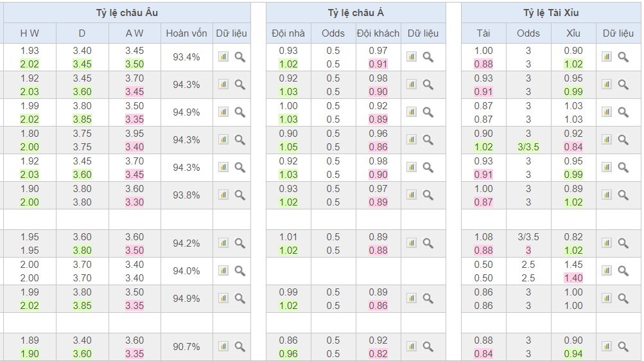Click the pink-highlighted 1.40 Xỉu value

click(573, 278)
